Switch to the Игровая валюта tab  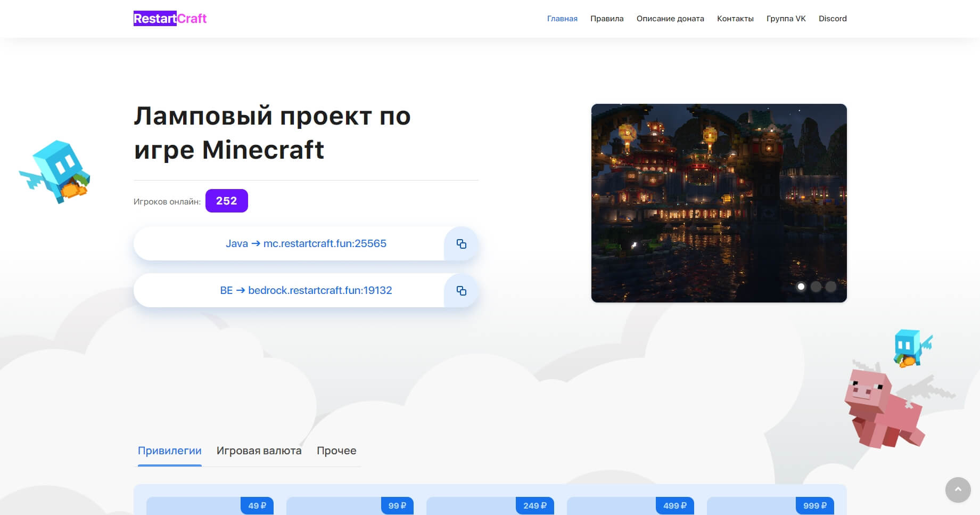pos(259,451)
